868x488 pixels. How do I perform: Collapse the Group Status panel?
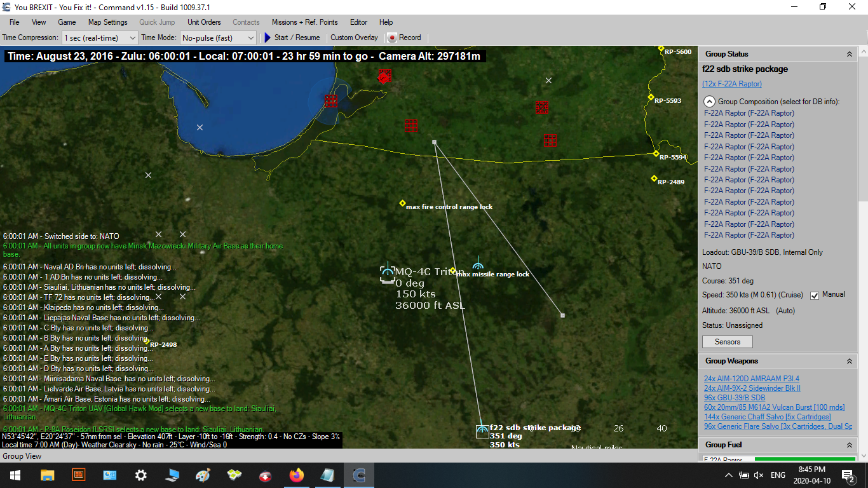(850, 55)
